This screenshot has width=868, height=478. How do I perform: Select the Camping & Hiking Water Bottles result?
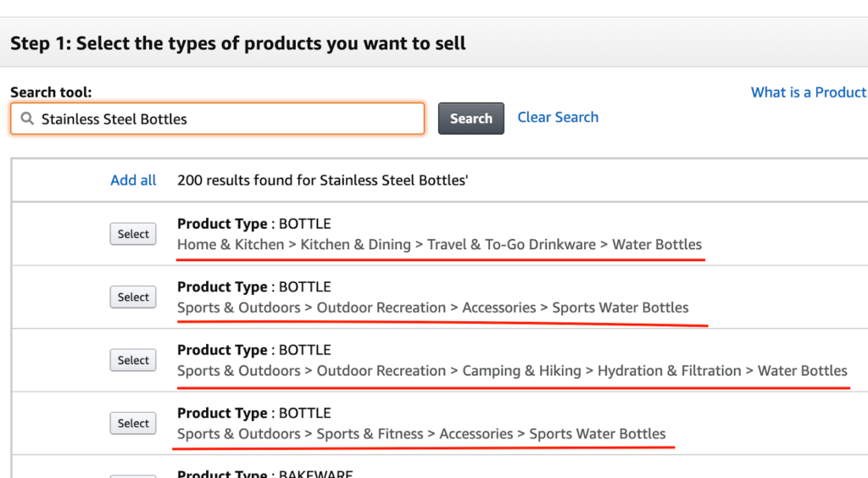(133, 360)
